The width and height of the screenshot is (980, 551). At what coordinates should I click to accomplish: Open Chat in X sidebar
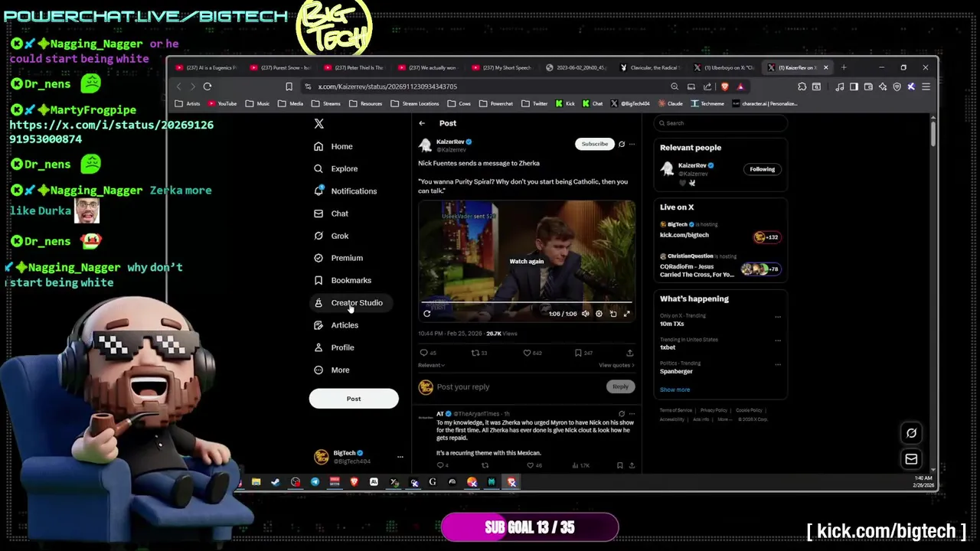[x=331, y=214]
